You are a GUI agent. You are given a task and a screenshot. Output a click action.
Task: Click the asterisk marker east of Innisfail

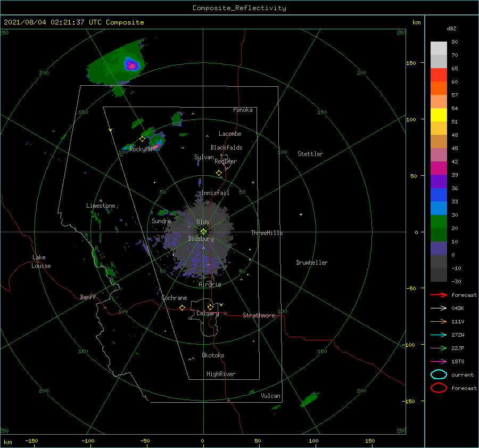click(x=253, y=183)
